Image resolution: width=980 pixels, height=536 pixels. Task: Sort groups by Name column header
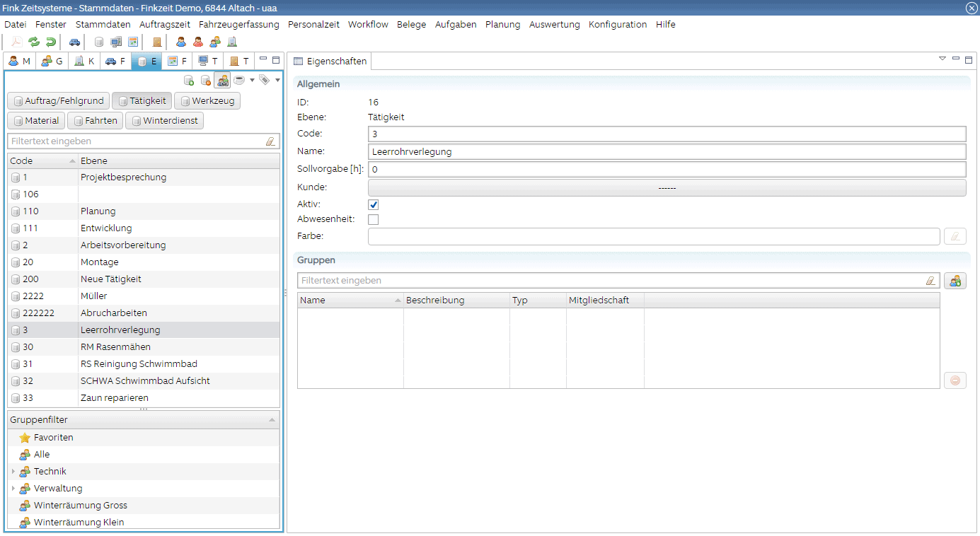coord(350,301)
